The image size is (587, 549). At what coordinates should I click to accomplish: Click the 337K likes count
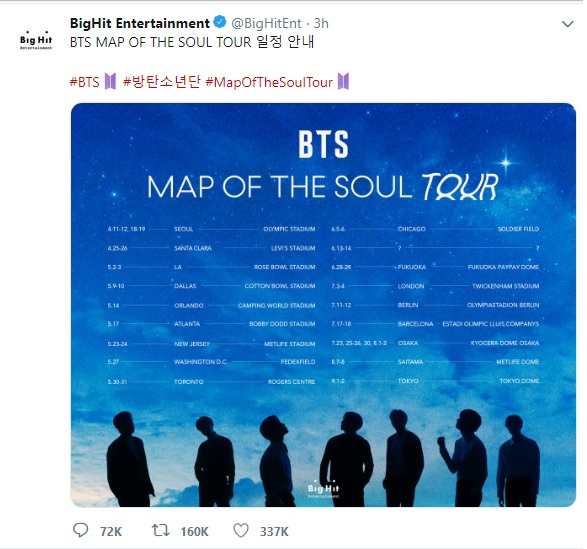click(274, 531)
